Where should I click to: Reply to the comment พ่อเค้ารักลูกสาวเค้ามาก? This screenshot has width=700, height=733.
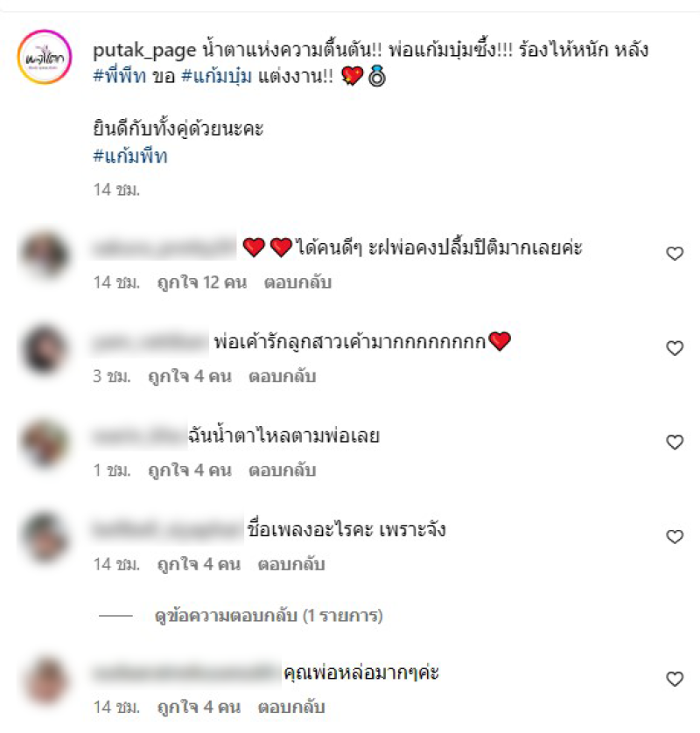[x=282, y=376]
